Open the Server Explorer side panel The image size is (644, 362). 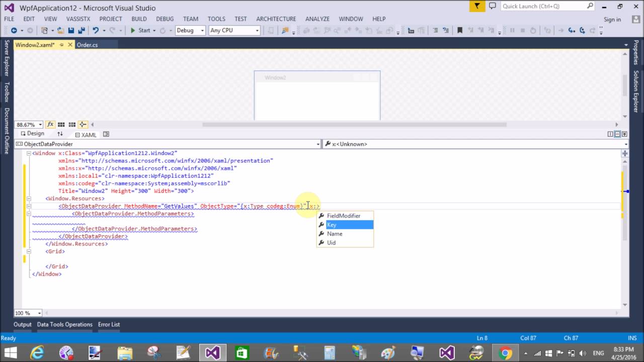point(7,58)
